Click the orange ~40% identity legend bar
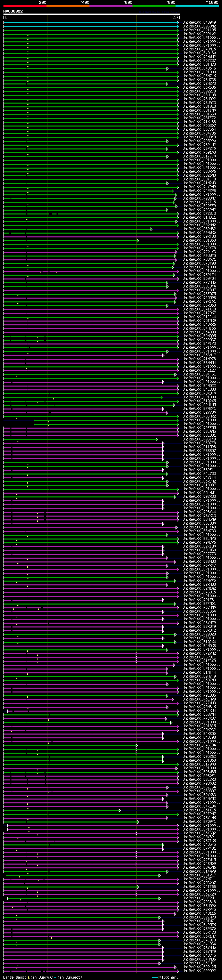The image size is (222, 980). click(x=68, y=6)
